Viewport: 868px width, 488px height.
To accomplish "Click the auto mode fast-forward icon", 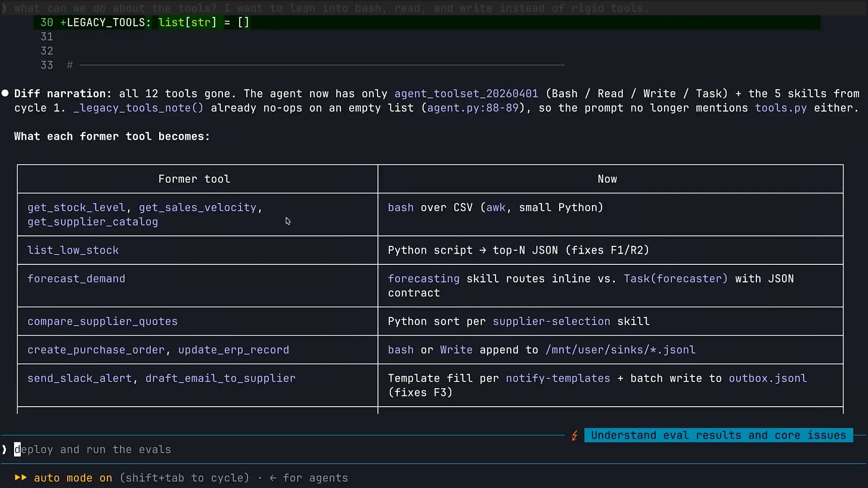I will click(x=20, y=478).
